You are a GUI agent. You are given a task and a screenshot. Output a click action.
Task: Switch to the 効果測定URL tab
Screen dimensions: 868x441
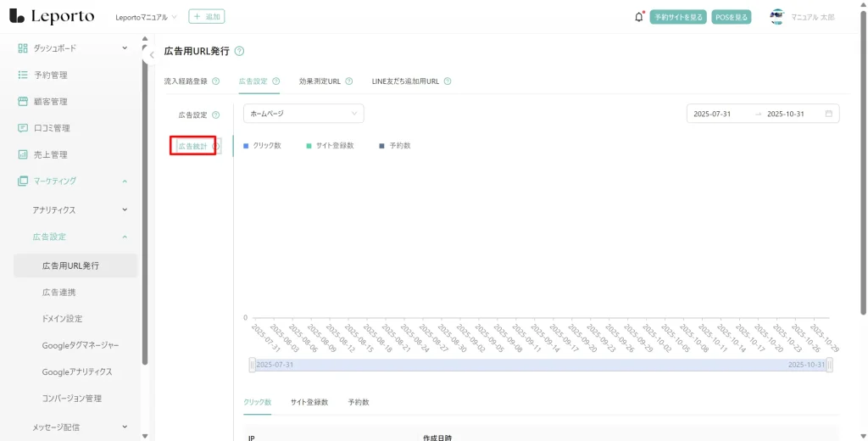click(x=320, y=81)
